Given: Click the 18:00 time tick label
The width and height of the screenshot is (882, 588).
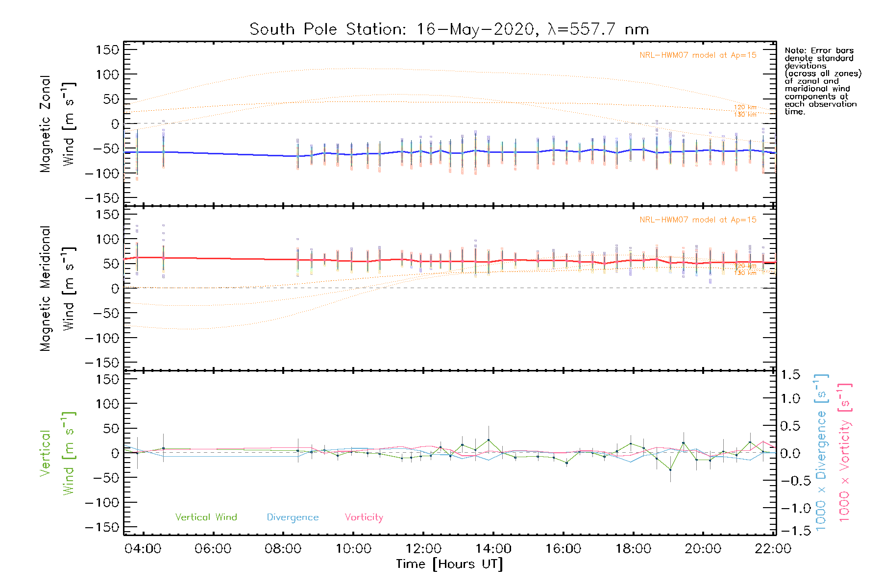Looking at the screenshot, I should (634, 548).
